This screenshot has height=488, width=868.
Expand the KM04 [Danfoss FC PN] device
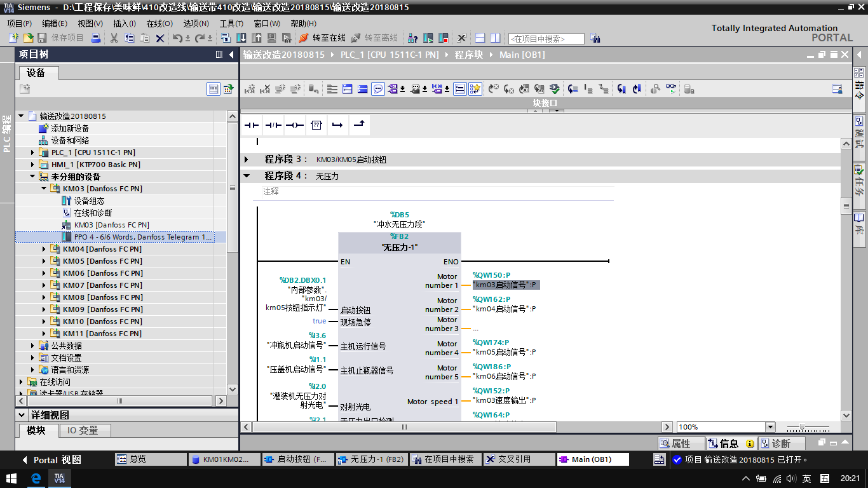pos(44,249)
